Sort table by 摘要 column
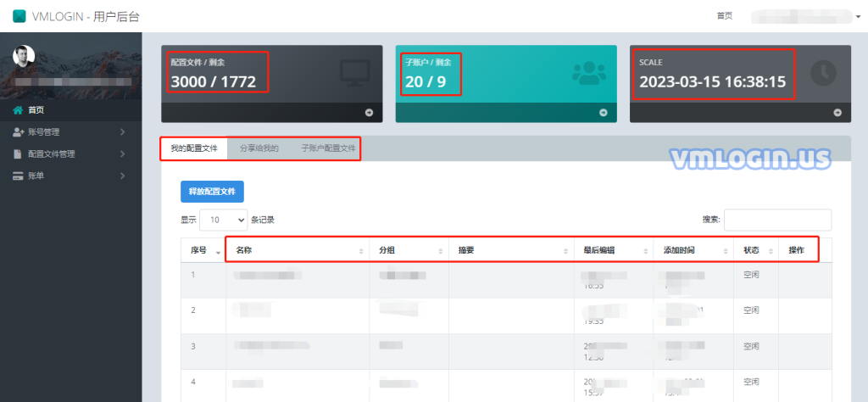The image size is (868, 402). (x=511, y=250)
